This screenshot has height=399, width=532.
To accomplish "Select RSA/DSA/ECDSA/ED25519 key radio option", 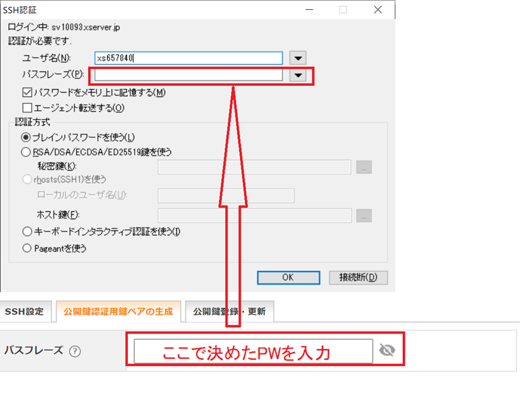I will point(26,152).
